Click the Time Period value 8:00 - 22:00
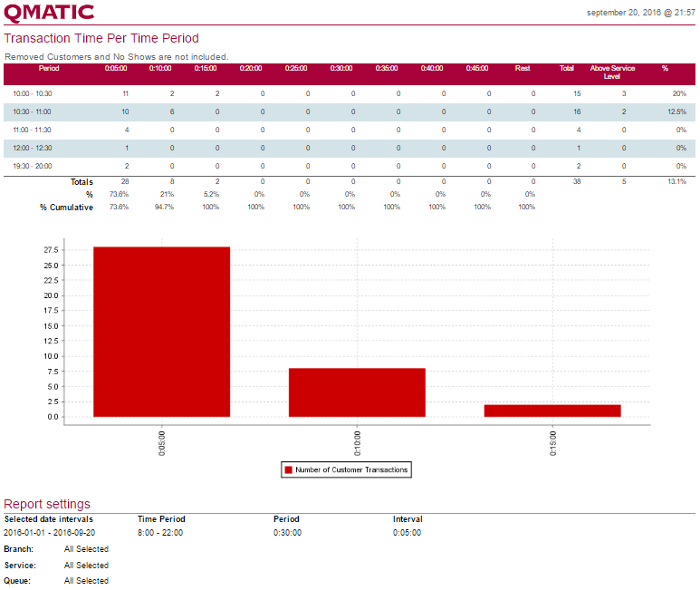This screenshot has width=700, height=590. (160, 533)
